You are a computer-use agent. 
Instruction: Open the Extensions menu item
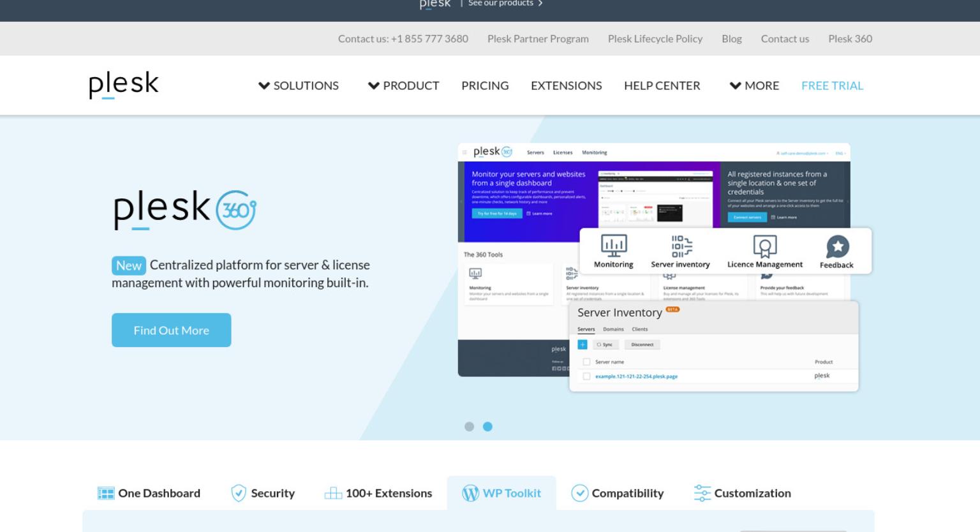(567, 85)
